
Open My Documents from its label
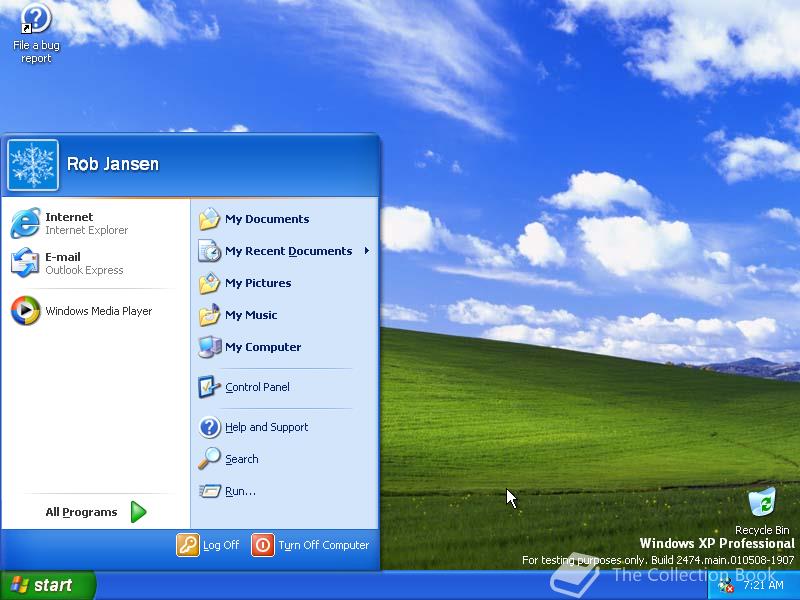click(267, 219)
